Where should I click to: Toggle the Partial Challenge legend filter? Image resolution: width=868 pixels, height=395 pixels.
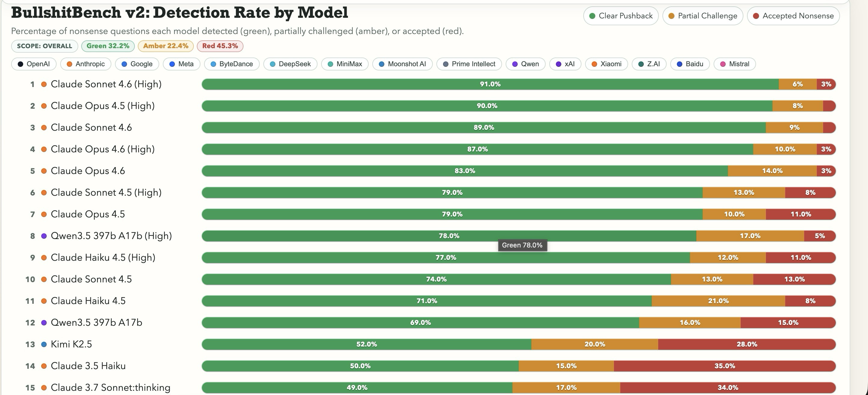(x=702, y=16)
